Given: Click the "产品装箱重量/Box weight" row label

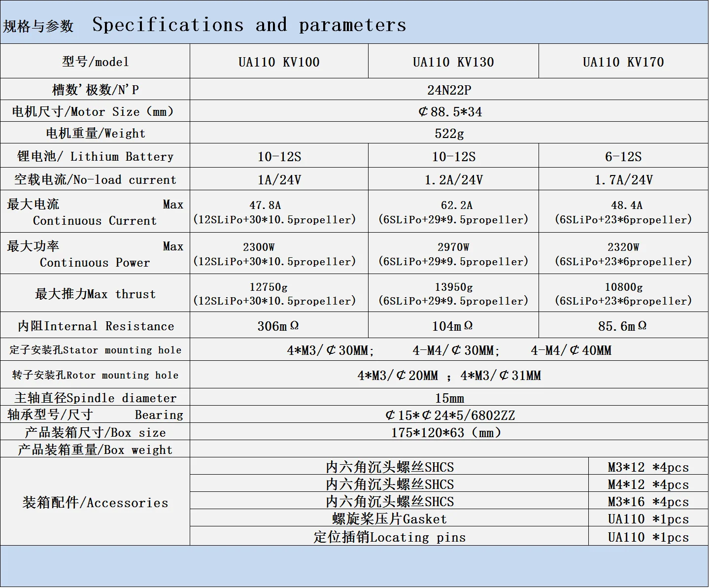Looking at the screenshot, I should click(95, 450).
